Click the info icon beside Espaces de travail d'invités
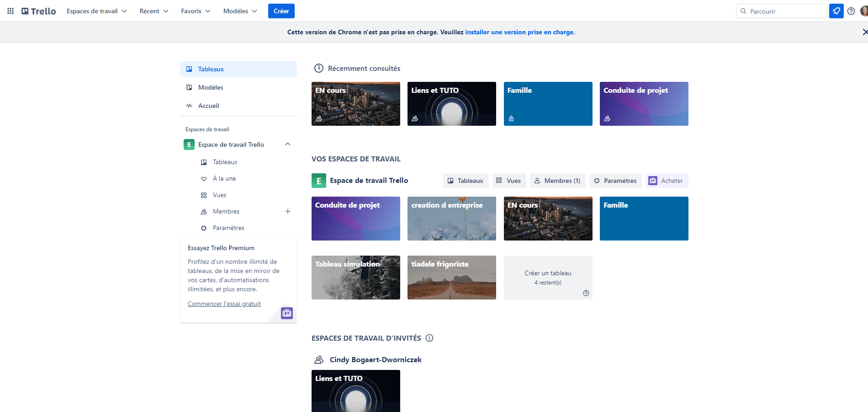The height and width of the screenshot is (412, 868). [429, 338]
